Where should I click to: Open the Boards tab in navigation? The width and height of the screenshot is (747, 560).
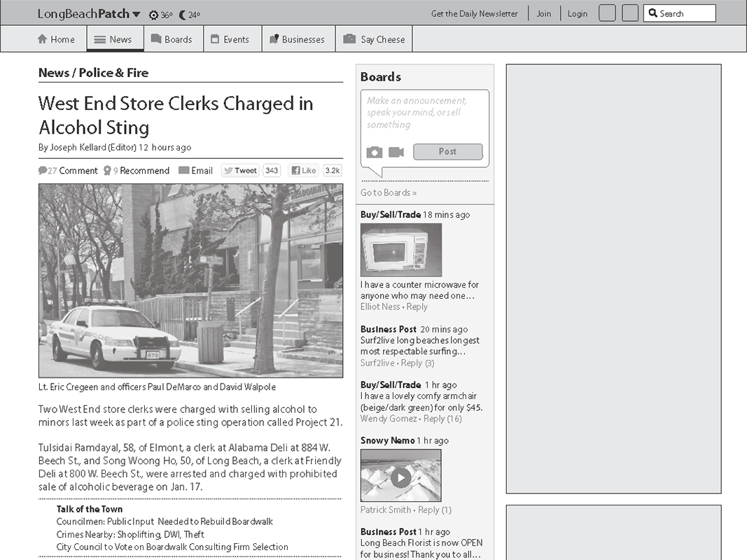click(173, 39)
